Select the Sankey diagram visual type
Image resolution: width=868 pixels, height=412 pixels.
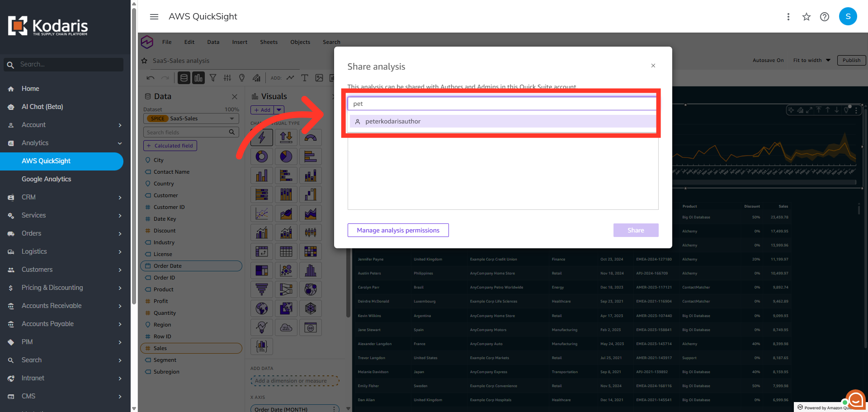(x=286, y=289)
